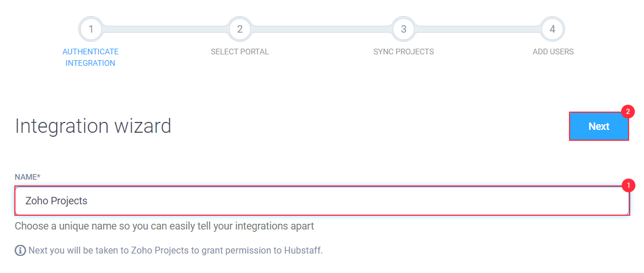Focus the Zoho Projects name field
This screenshot has width=644, height=273.
click(322, 201)
